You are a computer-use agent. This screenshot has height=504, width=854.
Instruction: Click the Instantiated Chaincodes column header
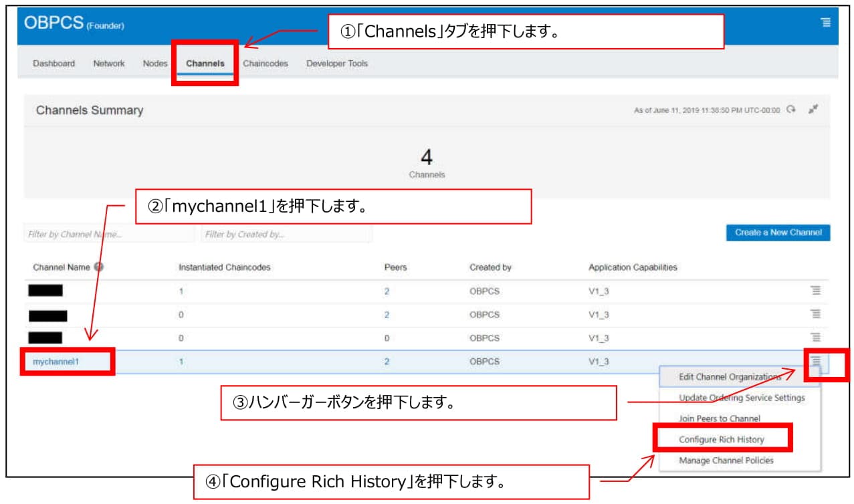(x=225, y=267)
